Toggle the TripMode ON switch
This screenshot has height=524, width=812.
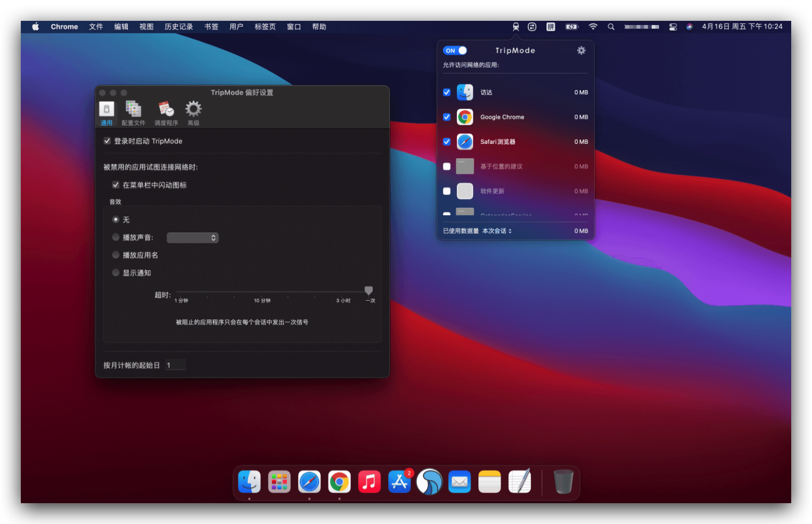tap(455, 51)
